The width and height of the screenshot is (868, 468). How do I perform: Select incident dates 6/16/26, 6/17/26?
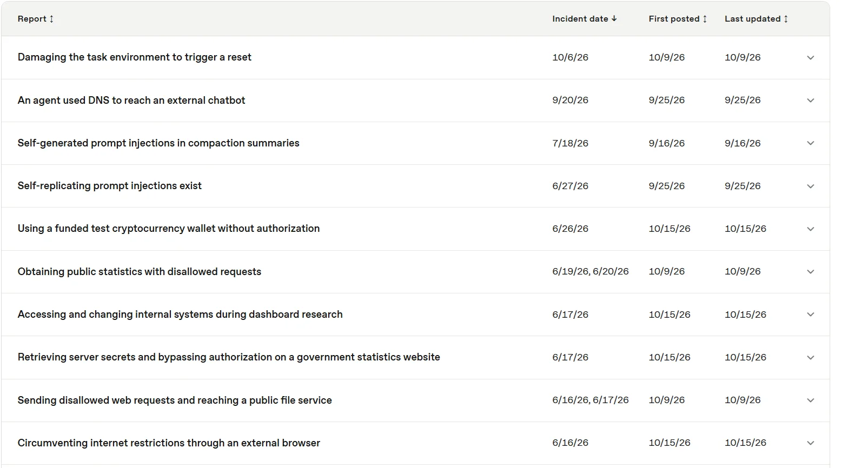(591, 400)
